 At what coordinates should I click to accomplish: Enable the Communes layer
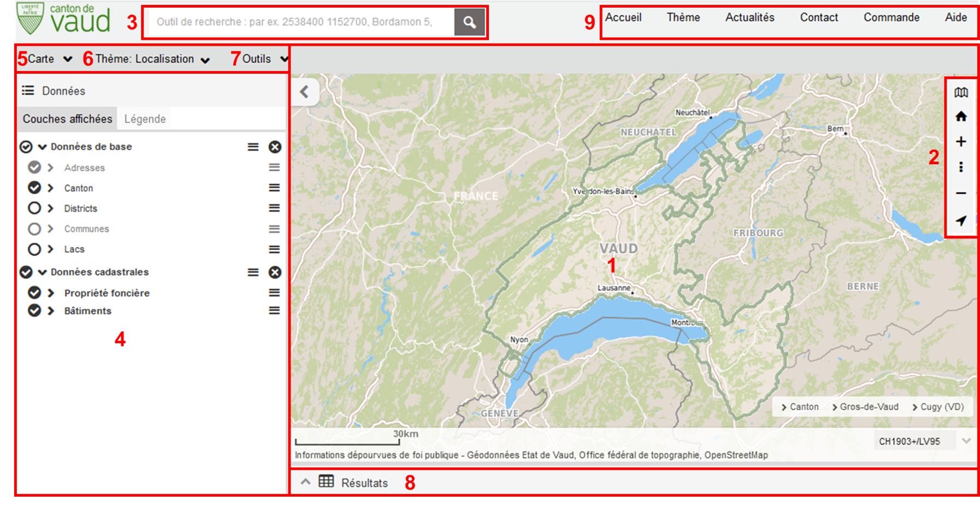(34, 229)
